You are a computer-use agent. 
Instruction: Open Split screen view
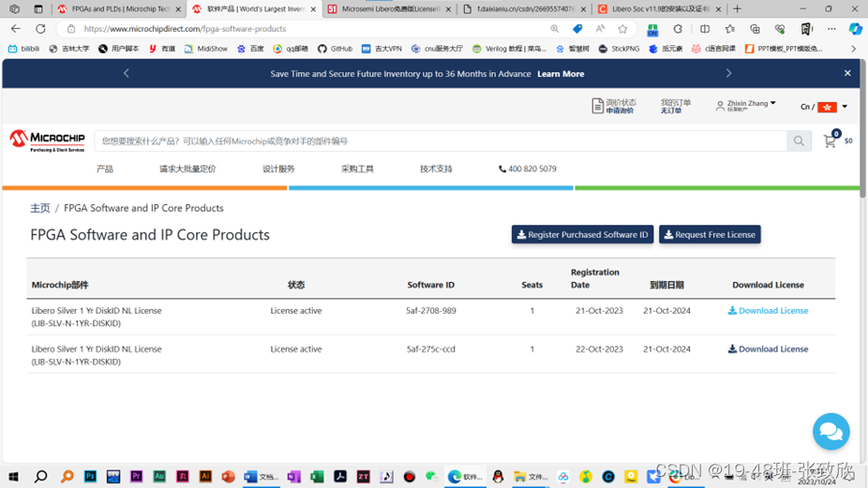pyautogui.click(x=705, y=29)
